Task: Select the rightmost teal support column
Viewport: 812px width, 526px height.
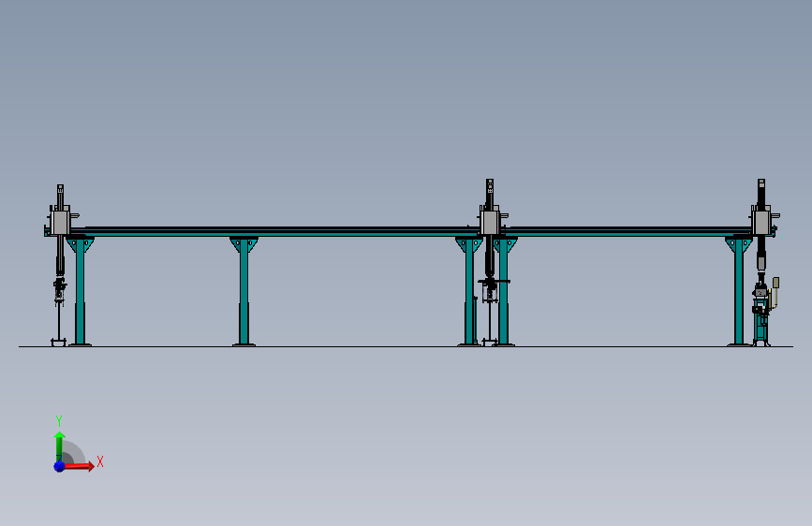Action: click(738, 291)
